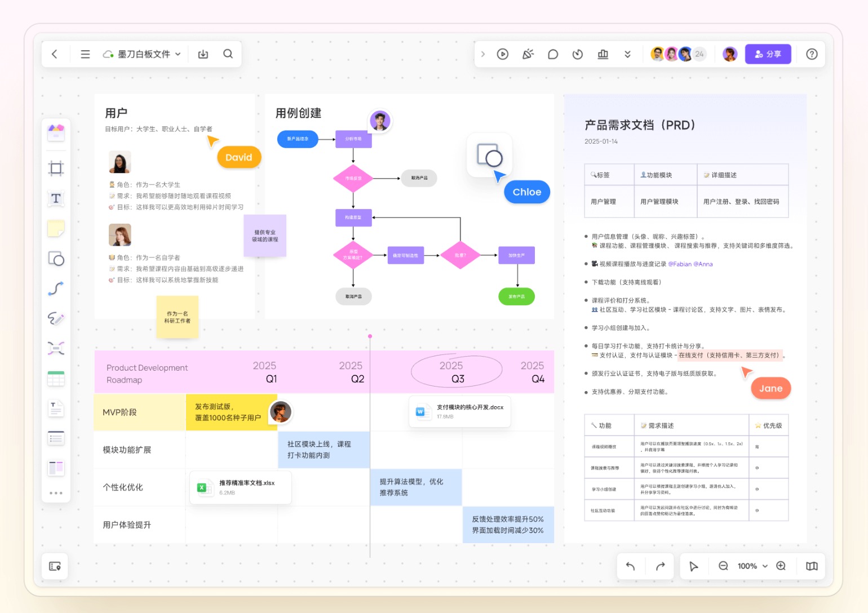The height and width of the screenshot is (613, 868).
Task: Expand more tools with double chevron
Action: (x=627, y=54)
